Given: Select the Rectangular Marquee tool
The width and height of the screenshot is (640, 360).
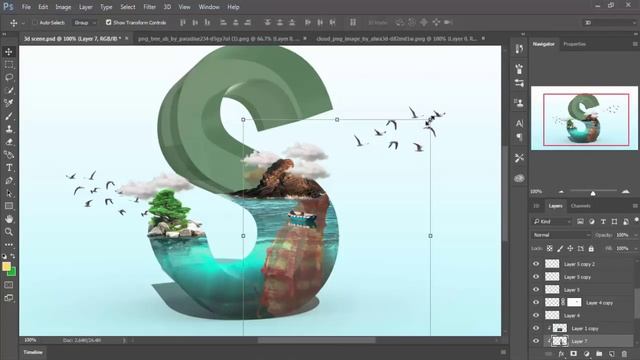Looking at the screenshot, I should coord(9,64).
